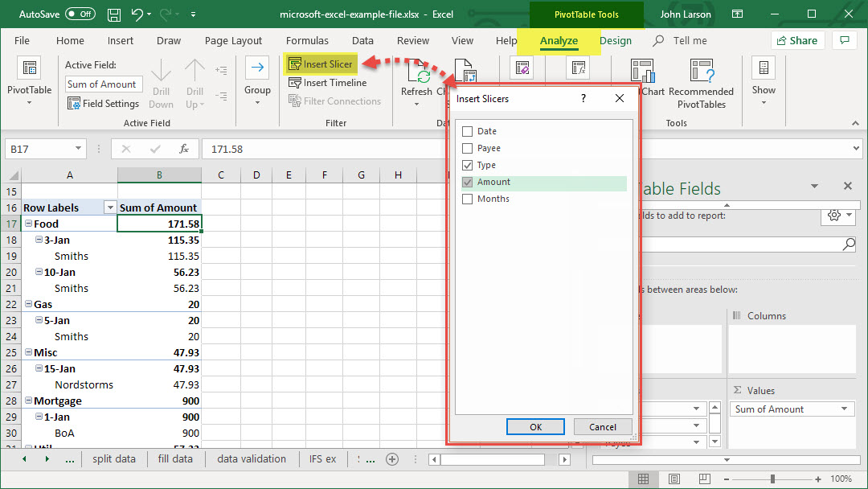The height and width of the screenshot is (489, 868).
Task: Open the 'data validation' sheet tab
Action: 252,459
